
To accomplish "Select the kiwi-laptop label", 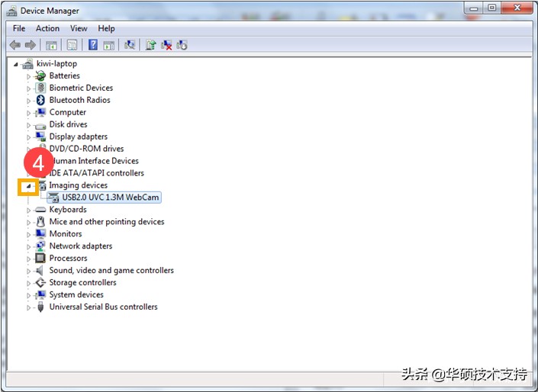I will click(x=57, y=63).
